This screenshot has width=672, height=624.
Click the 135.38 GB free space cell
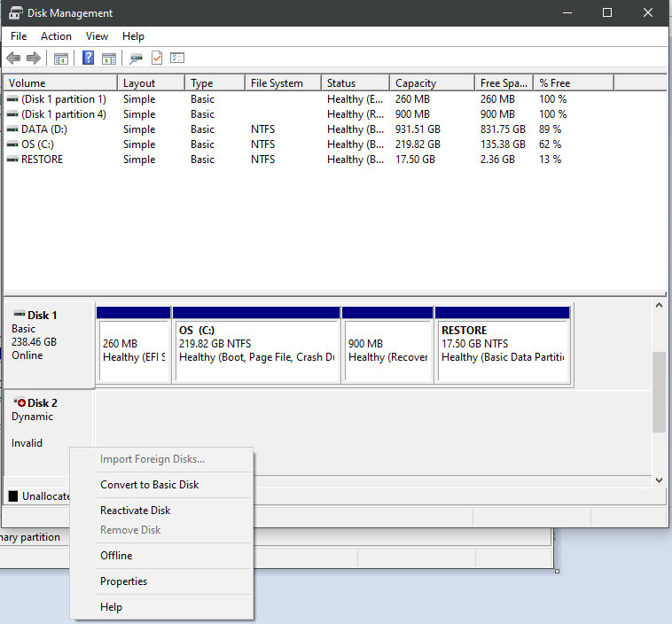[503, 144]
